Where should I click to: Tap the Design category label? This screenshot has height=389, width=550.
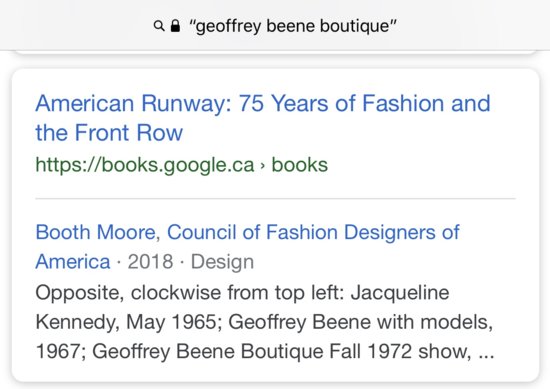[222, 262]
